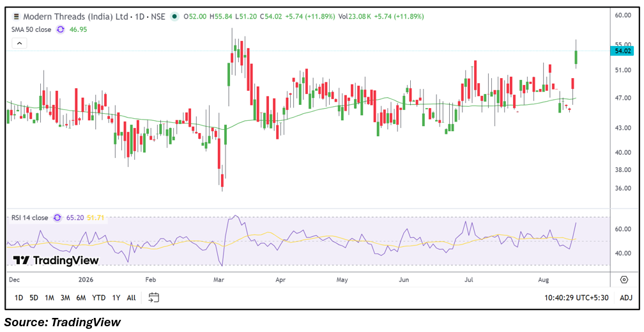Select the 1M time range

pyautogui.click(x=50, y=298)
